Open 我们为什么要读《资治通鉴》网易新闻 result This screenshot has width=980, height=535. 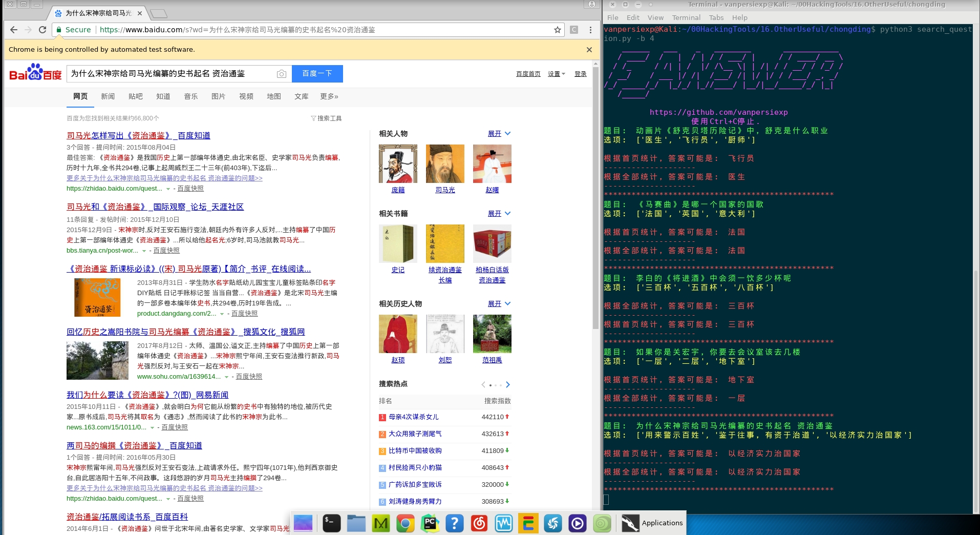click(x=147, y=395)
